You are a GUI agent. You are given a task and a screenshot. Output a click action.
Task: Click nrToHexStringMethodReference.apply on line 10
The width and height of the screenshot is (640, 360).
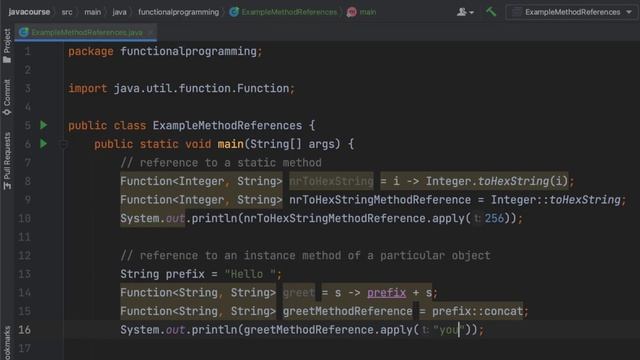pos(354,218)
